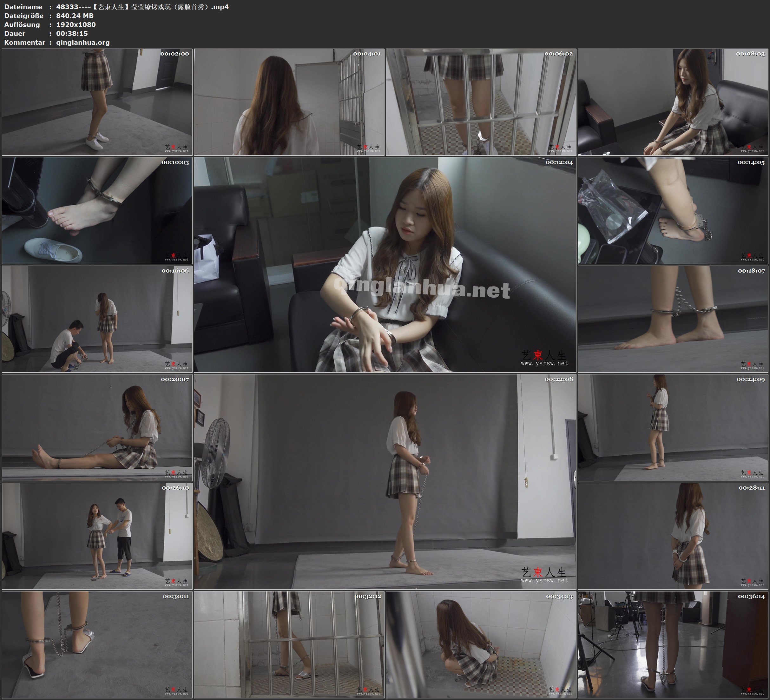Viewport: 770px width, 700px height.
Task: Click the qinglanhua.org comment text
Action: [83, 43]
